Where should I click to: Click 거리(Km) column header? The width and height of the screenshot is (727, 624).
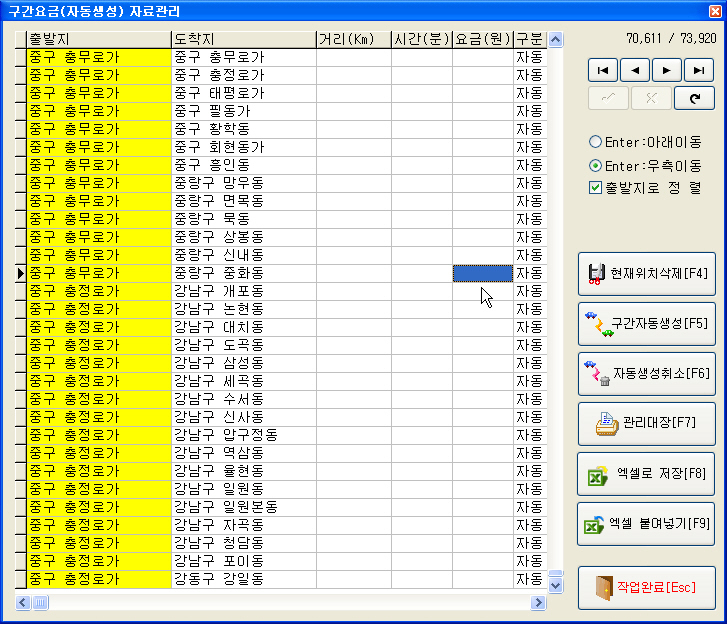354,39
